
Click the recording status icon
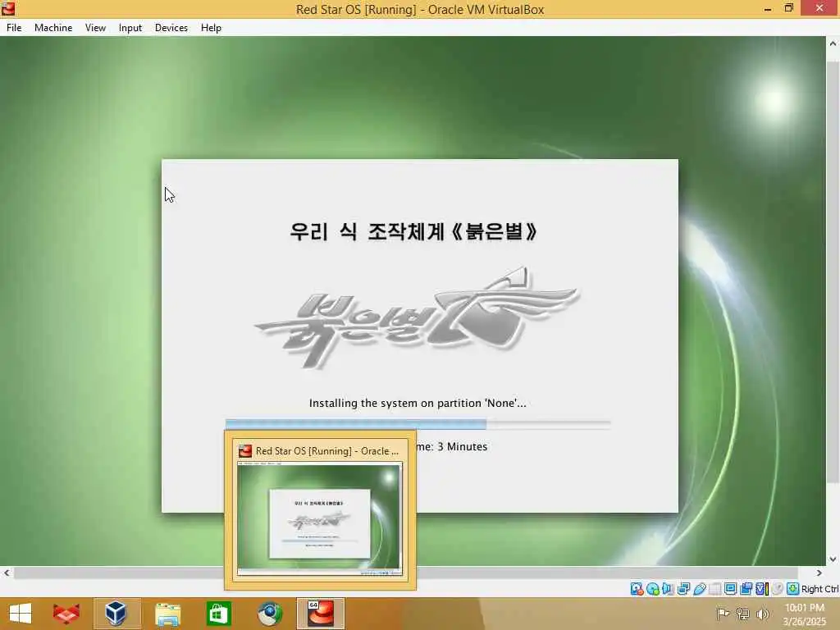click(746, 589)
